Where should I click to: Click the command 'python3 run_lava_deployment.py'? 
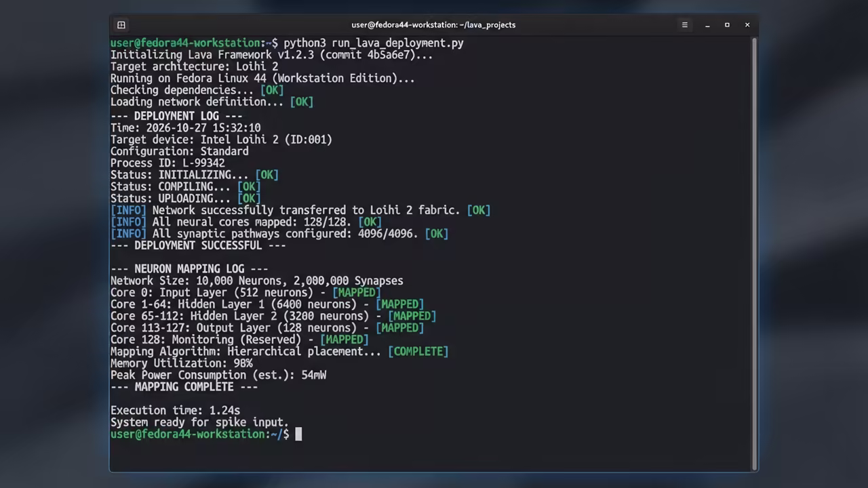click(374, 43)
